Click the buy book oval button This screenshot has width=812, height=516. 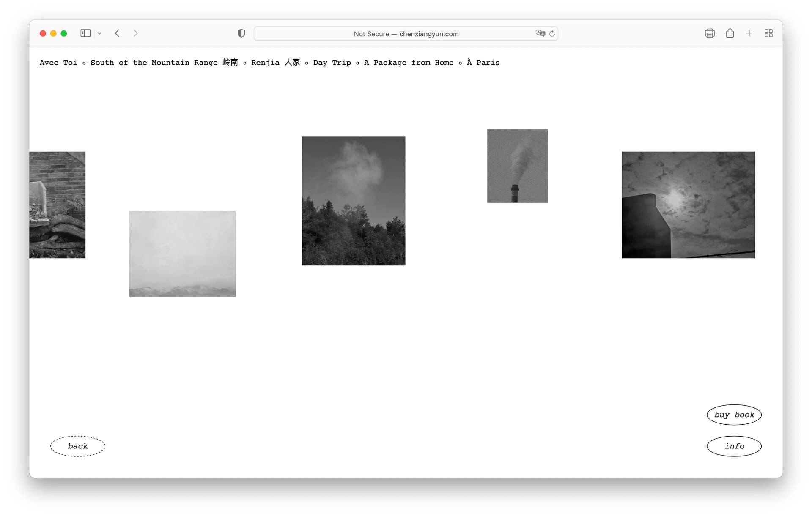[x=734, y=415]
